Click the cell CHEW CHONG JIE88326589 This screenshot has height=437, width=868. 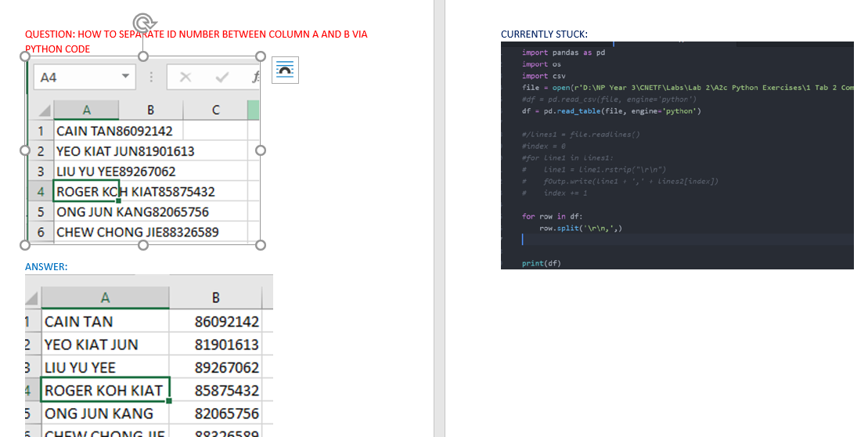137,232
